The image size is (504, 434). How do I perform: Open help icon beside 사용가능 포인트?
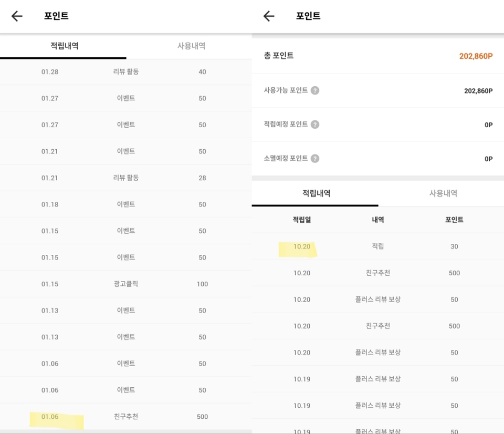pyautogui.click(x=315, y=90)
